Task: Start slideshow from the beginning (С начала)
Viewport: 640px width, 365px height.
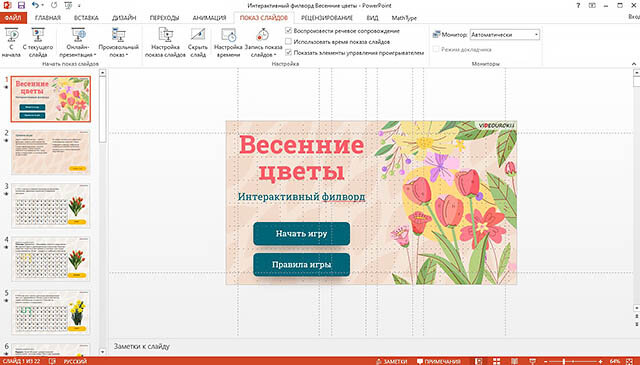Action: pos(11,42)
